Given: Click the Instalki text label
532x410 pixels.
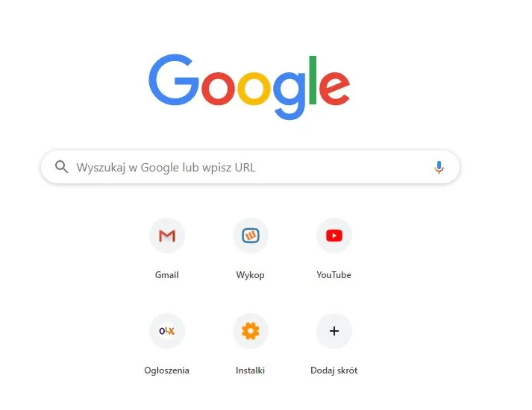Looking at the screenshot, I should [x=250, y=370].
